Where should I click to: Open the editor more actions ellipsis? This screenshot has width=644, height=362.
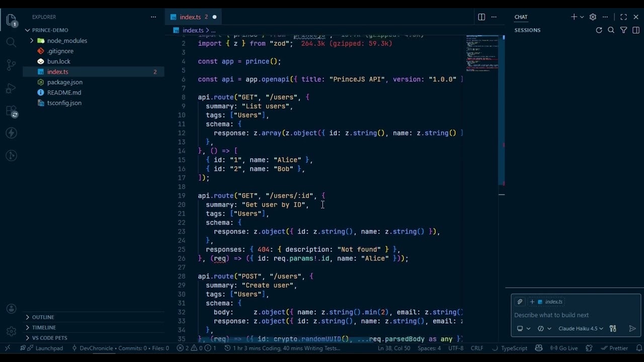(x=495, y=17)
